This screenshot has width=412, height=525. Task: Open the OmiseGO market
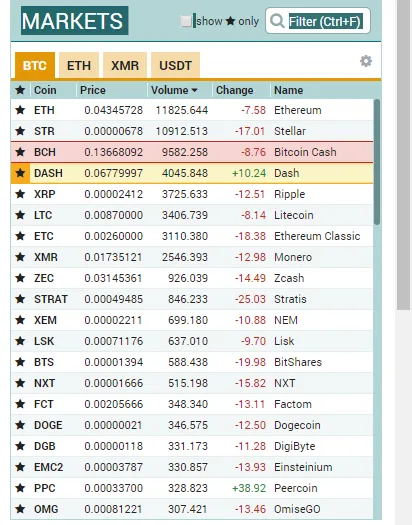tap(192, 509)
